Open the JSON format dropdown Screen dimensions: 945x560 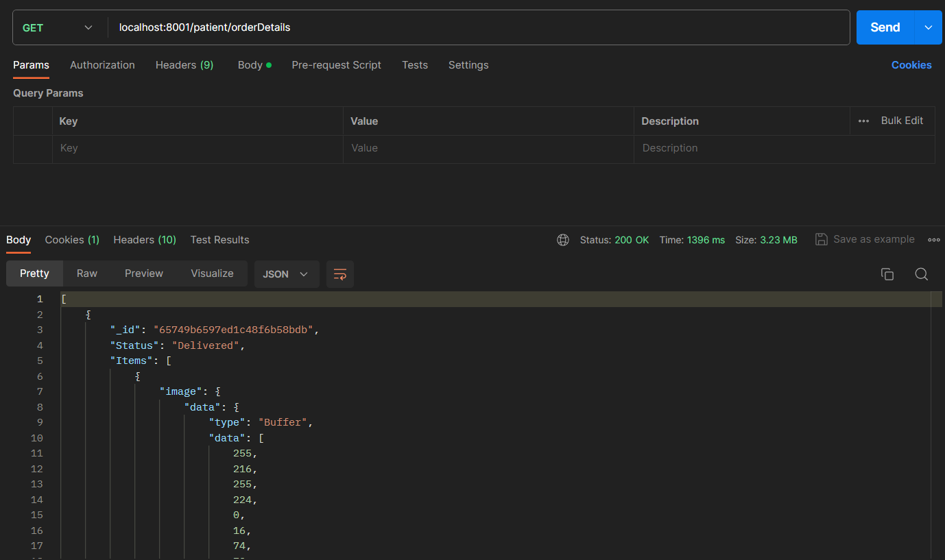point(287,274)
